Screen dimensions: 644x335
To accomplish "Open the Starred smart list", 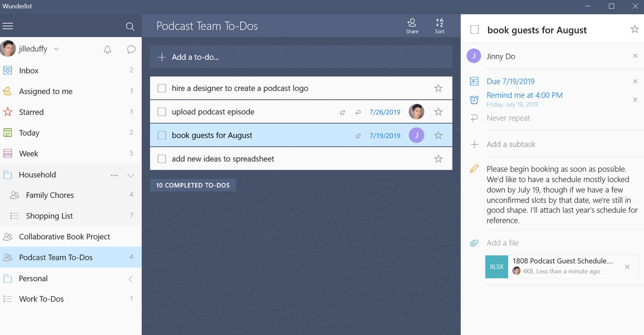I will [x=71, y=112].
